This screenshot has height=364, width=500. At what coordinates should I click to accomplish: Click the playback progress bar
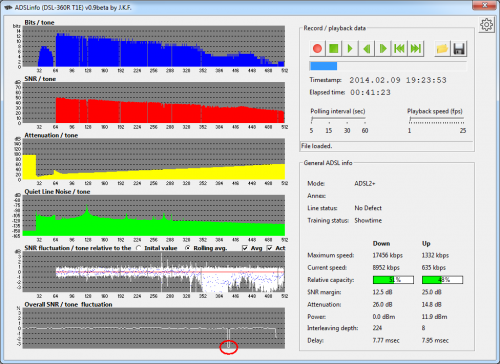click(388, 66)
